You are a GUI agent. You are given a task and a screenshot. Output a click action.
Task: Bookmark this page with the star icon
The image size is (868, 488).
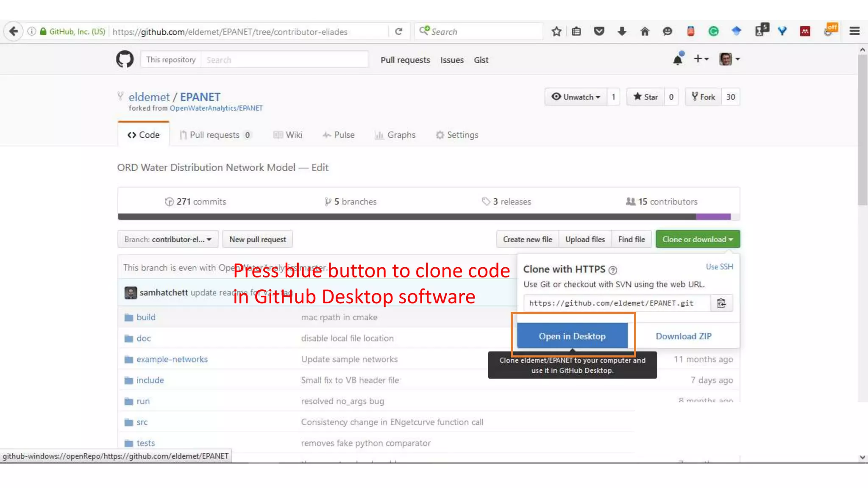coord(556,31)
